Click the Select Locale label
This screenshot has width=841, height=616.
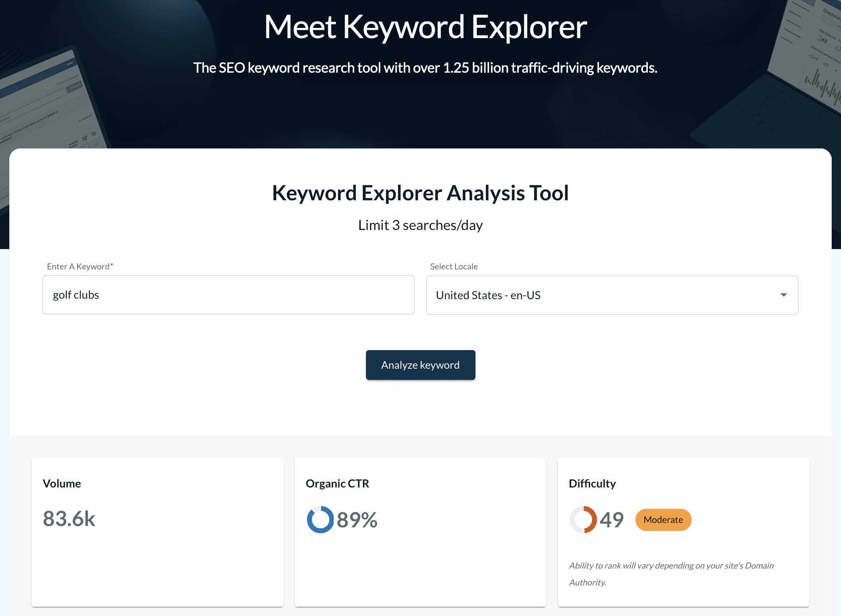(454, 266)
